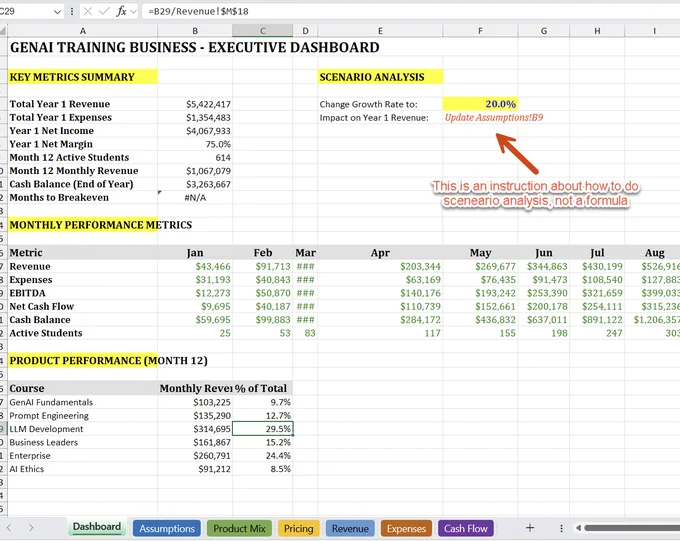Image resolution: width=680 pixels, height=541 pixels.
Task: Click the Select All corner triangle
Action: (x=3, y=31)
